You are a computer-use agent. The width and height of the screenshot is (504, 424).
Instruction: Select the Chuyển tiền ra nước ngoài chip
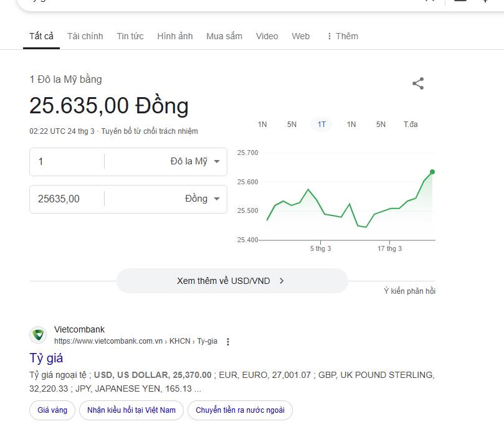click(240, 410)
